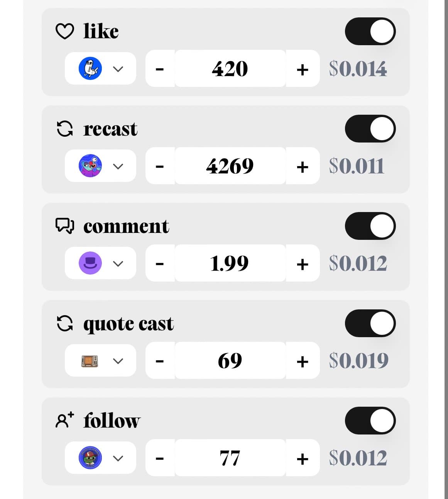
Task: Turn off the recast toggle switch
Action: pyautogui.click(x=370, y=129)
